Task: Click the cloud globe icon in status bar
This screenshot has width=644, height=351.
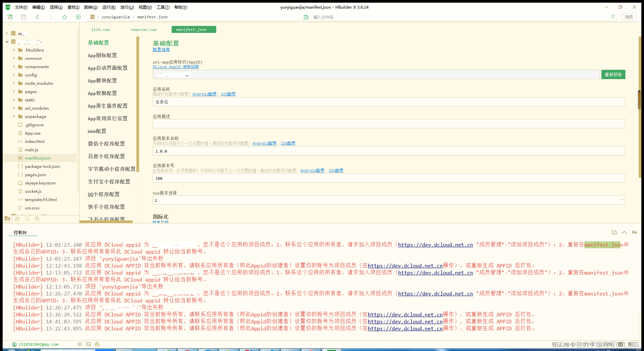Action: click(x=97, y=344)
